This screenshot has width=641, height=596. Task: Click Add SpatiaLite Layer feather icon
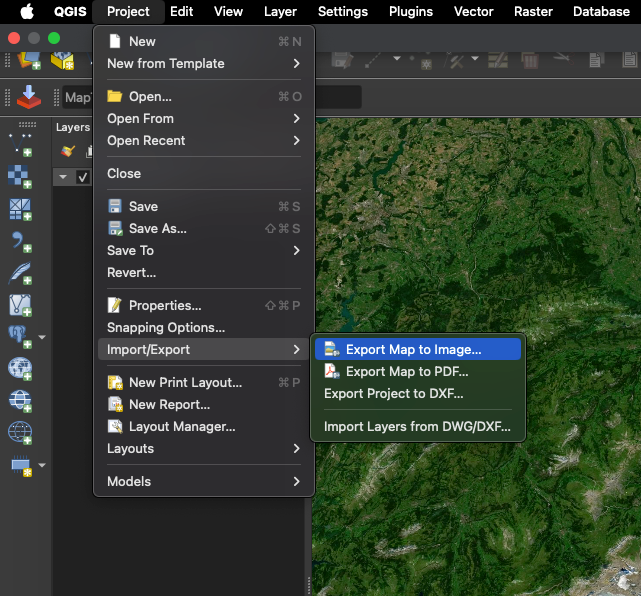20,273
